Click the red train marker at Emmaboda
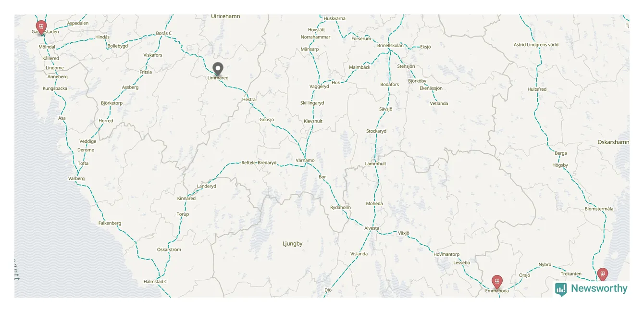 [x=497, y=282]
